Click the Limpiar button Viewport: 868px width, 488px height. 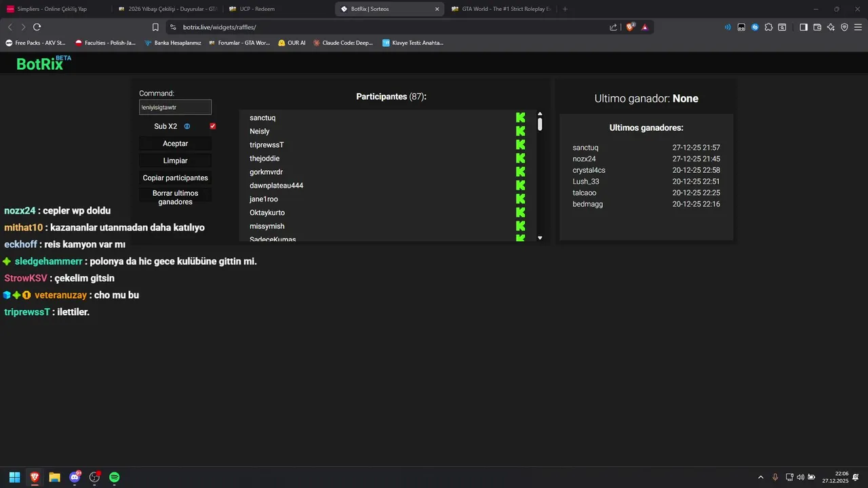tap(176, 161)
